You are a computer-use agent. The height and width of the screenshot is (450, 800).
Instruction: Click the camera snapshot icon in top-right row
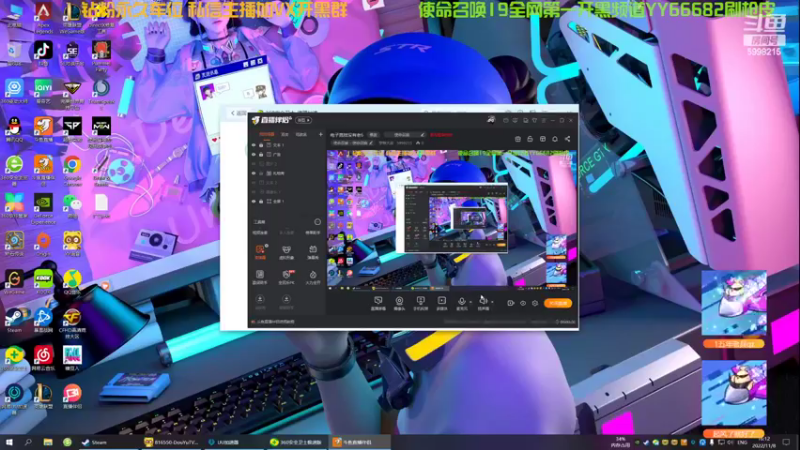tap(518, 139)
